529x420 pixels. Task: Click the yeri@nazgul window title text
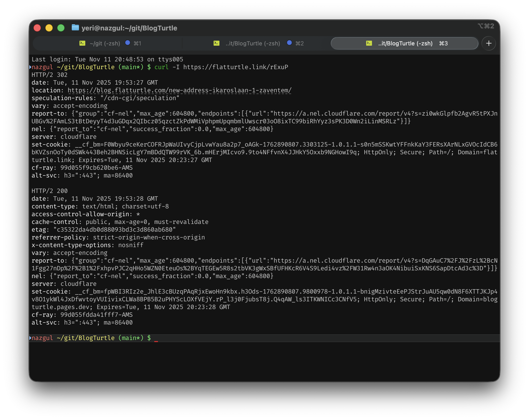tap(129, 28)
